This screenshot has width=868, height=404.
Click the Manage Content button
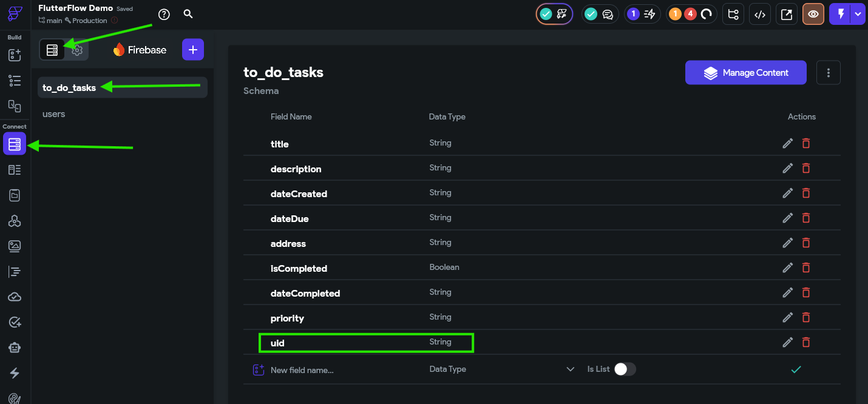(746, 73)
